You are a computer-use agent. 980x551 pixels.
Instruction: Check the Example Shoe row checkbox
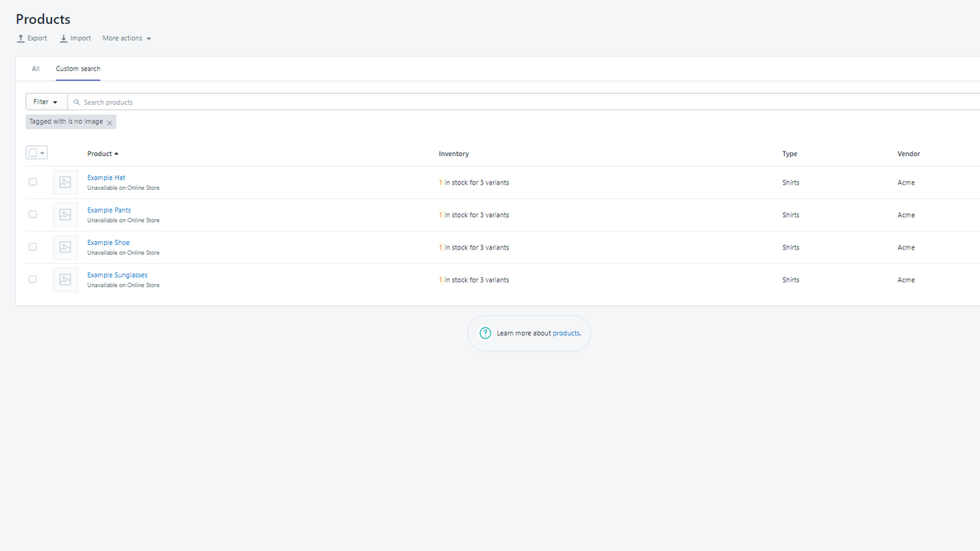(32, 246)
